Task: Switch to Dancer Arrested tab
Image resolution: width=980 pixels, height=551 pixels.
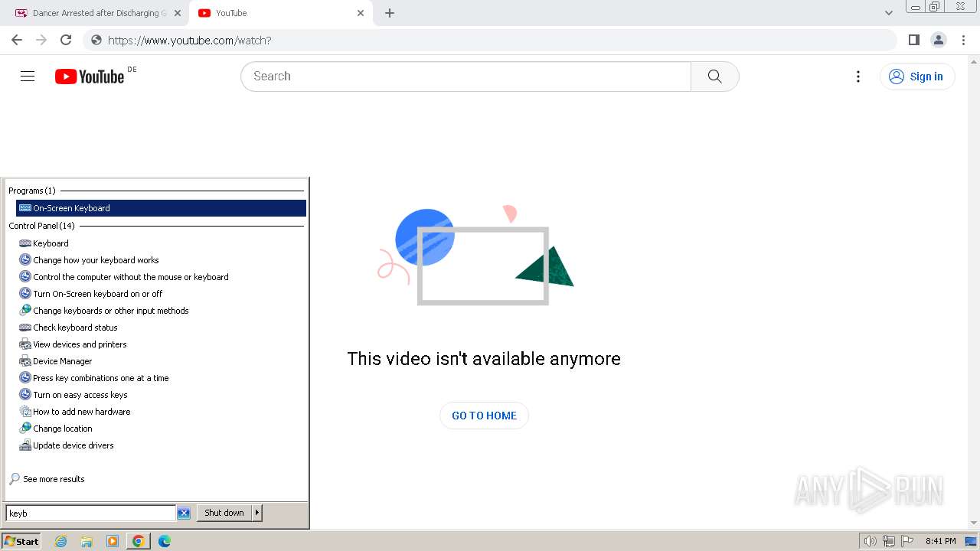Action: click(98, 13)
